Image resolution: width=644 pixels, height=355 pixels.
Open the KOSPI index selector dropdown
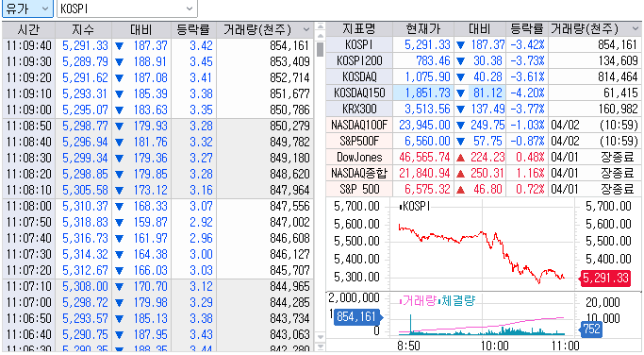click(x=127, y=8)
